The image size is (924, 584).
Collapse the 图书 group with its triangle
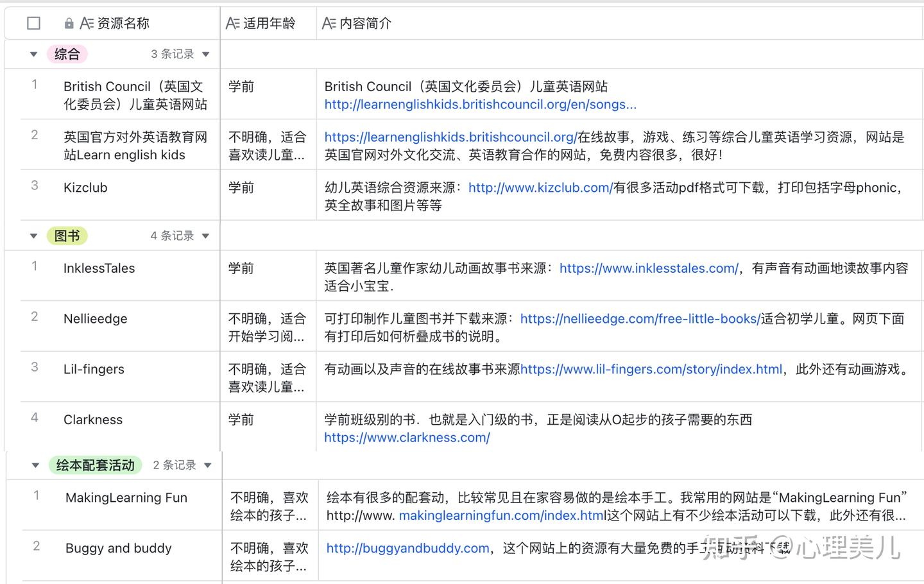click(x=33, y=236)
